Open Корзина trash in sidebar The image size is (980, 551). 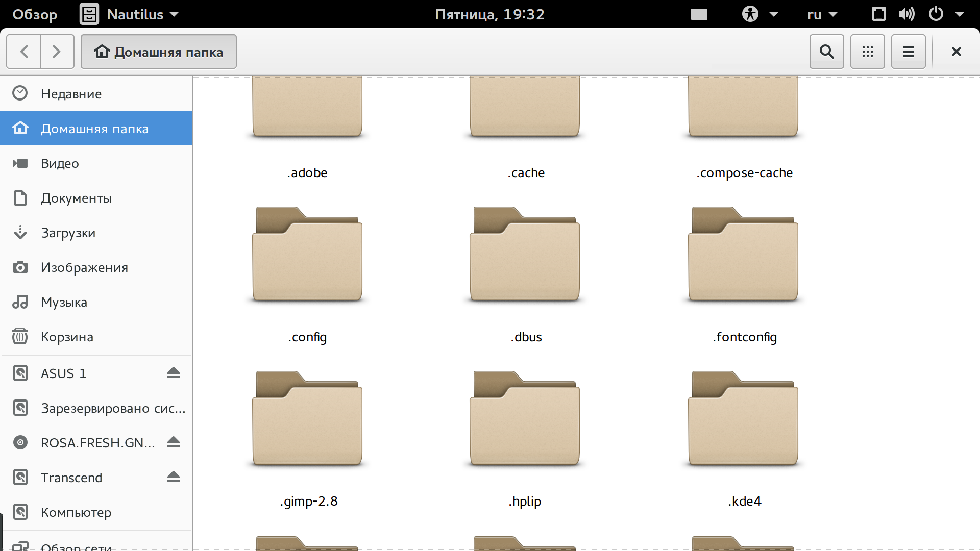coord(67,337)
